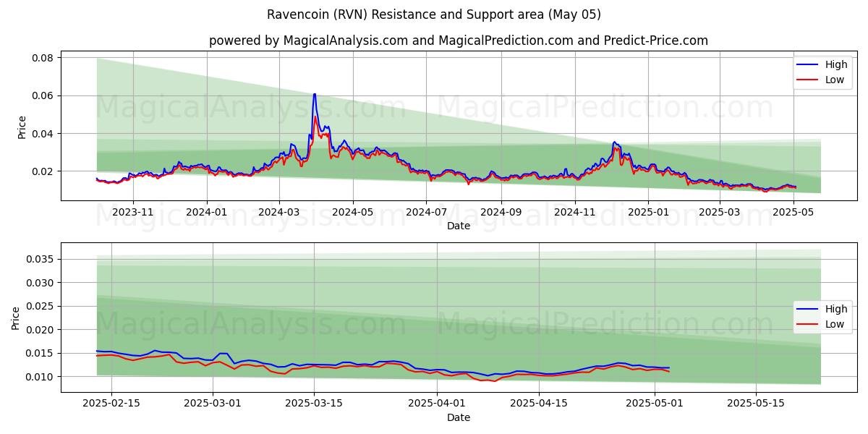868x434 pixels.
Task: Click the blue High legend line in the top chart
Action: pos(809,64)
